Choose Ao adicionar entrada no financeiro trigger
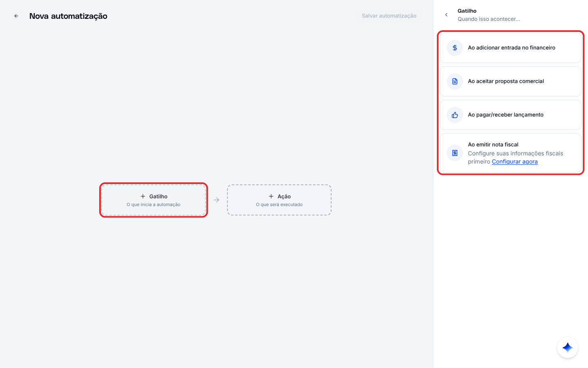This screenshot has height=368, width=588. coord(510,48)
